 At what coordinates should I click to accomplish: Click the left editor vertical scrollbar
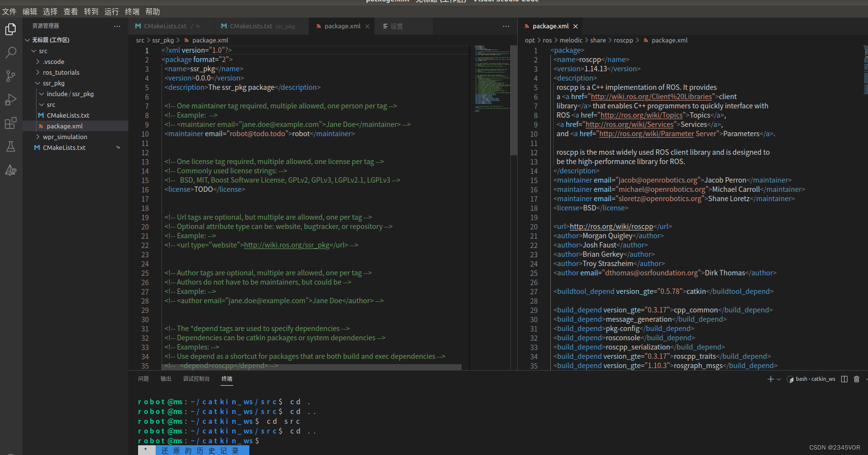coord(514,101)
